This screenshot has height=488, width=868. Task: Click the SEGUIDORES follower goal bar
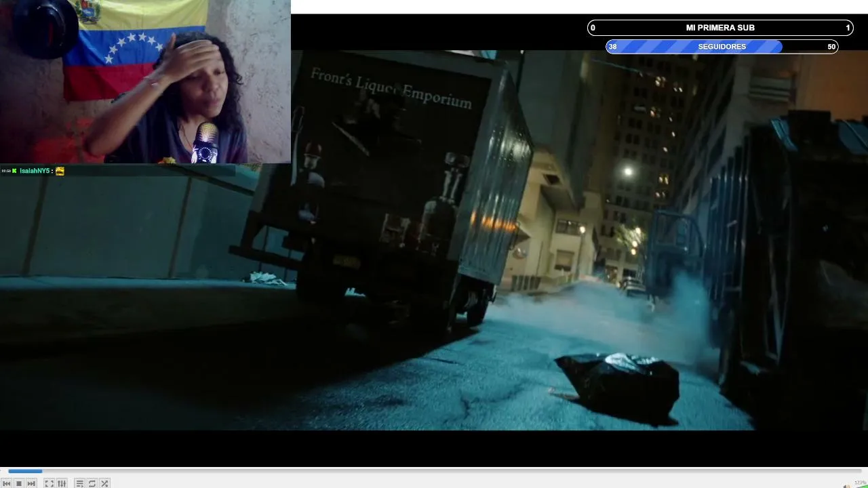[722, 47]
